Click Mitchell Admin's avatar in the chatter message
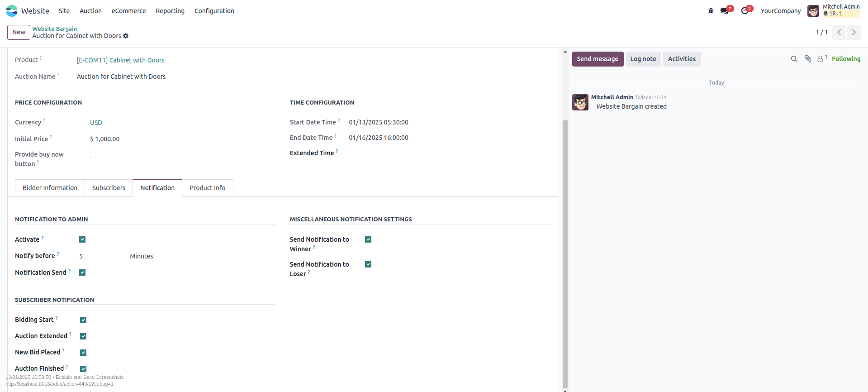 580,102
